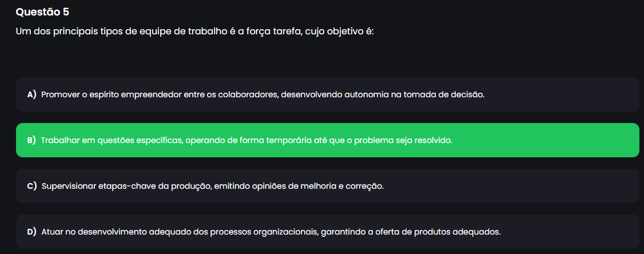Click the "D)" letter label
This screenshot has height=254, width=644.
[32, 232]
